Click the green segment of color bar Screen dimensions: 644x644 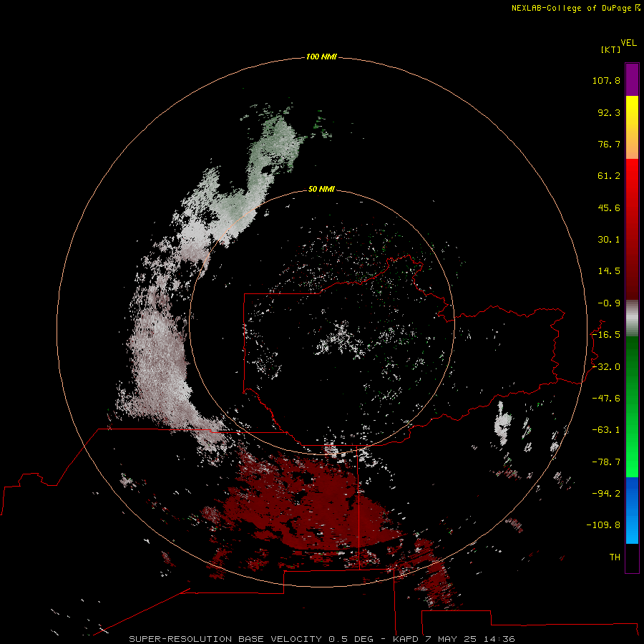632,406
